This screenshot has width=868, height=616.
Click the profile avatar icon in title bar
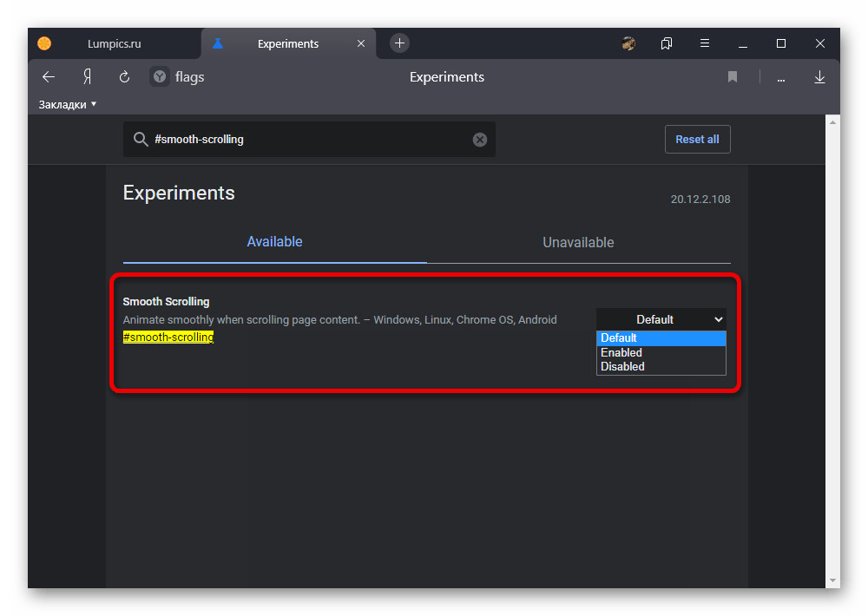pos(628,43)
